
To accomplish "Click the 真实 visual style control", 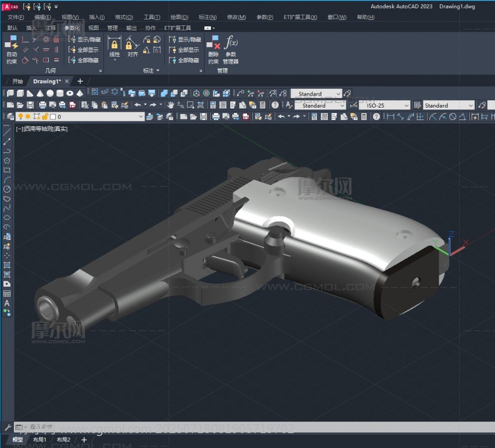I will [x=61, y=128].
